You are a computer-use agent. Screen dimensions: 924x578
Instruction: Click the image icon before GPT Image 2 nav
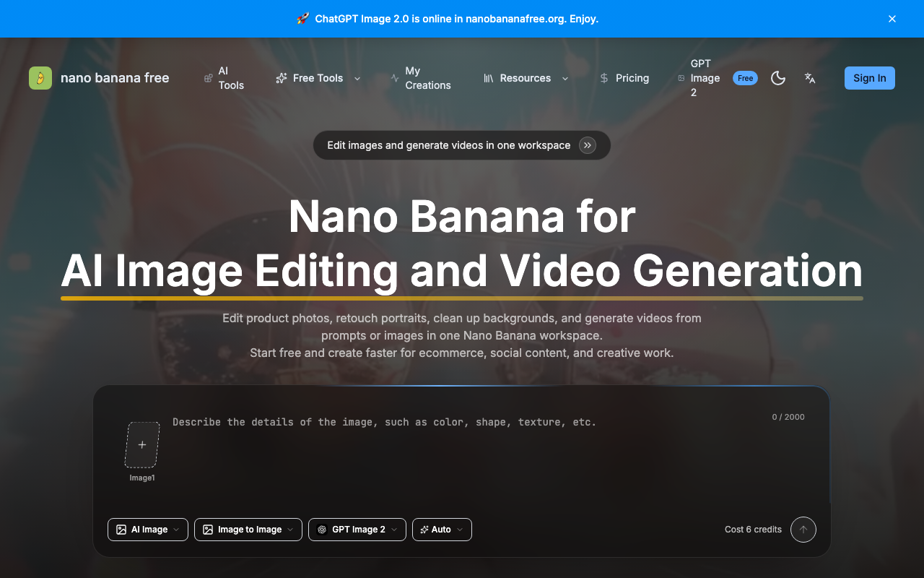681,78
